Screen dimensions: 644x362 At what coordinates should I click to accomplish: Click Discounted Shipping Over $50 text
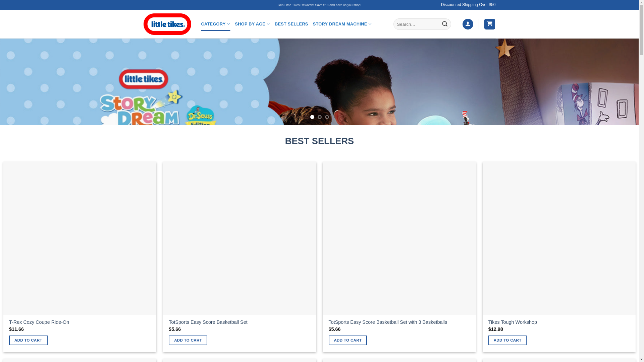pyautogui.click(x=468, y=5)
